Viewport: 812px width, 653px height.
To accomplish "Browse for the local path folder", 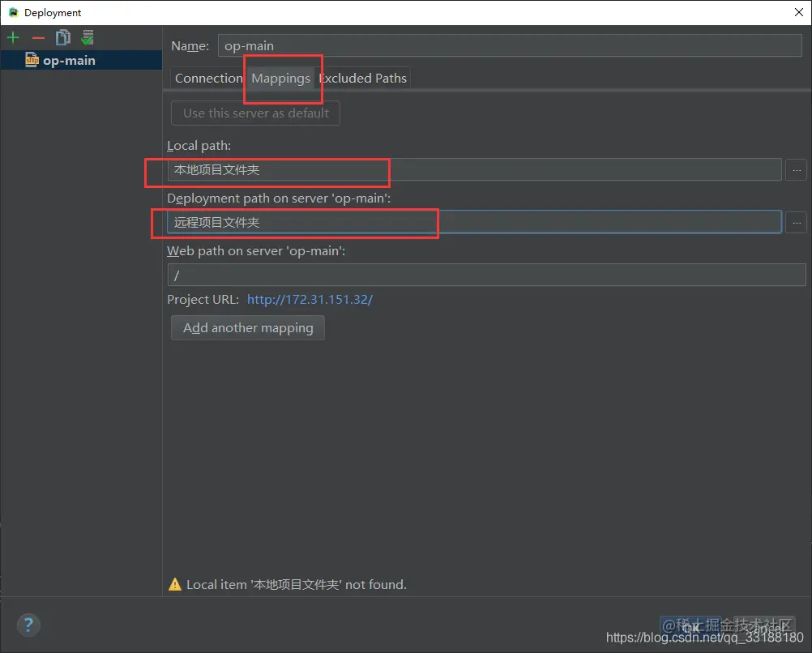I will [x=797, y=170].
